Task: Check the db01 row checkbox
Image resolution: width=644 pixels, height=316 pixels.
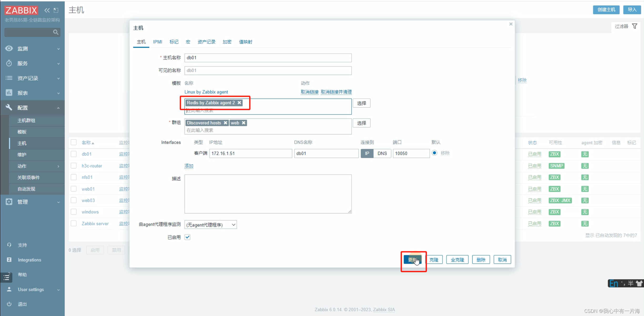Action: coord(74,154)
